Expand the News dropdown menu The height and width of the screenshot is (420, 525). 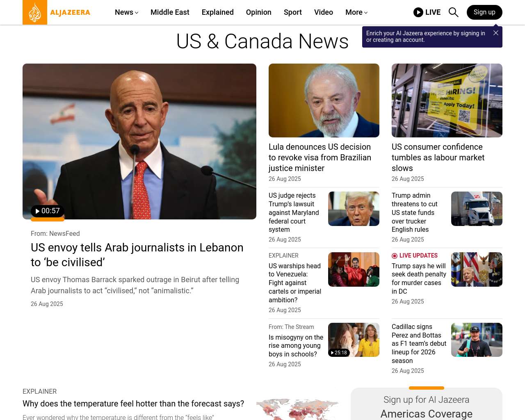[x=127, y=12]
